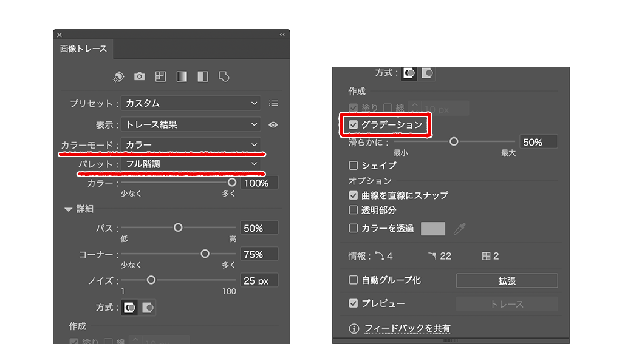Check the カラーを透過 checkbox
Viewport: 622px width, 364px height.
[x=353, y=228]
